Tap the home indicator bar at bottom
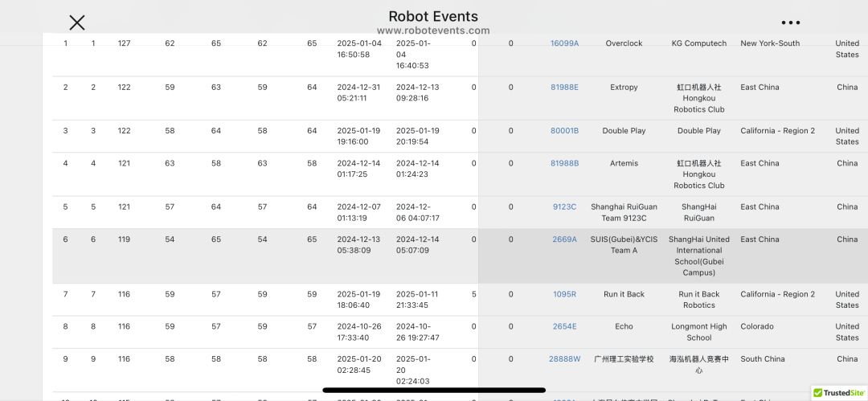This screenshot has height=401, width=868. (x=434, y=391)
